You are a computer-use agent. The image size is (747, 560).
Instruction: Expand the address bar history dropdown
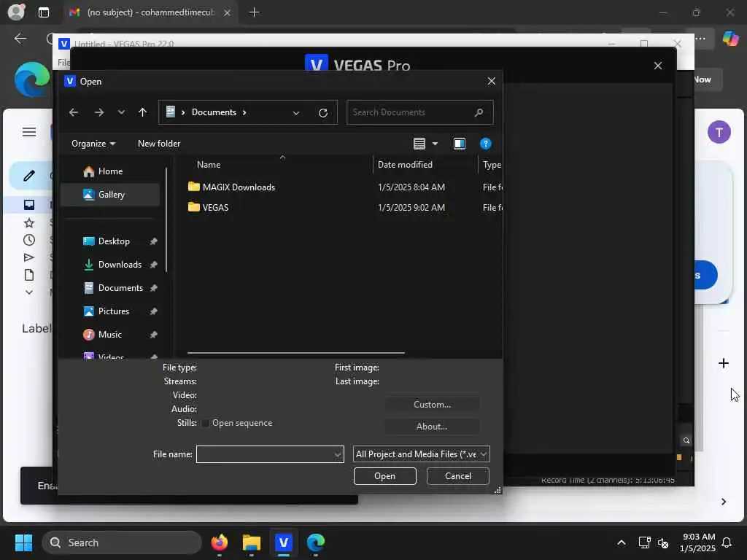296,113
